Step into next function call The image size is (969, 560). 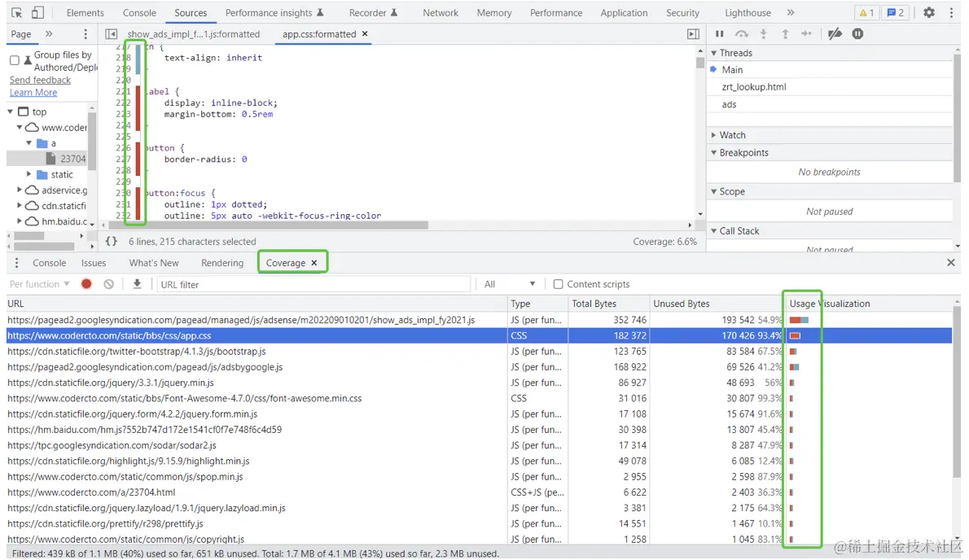coord(764,34)
